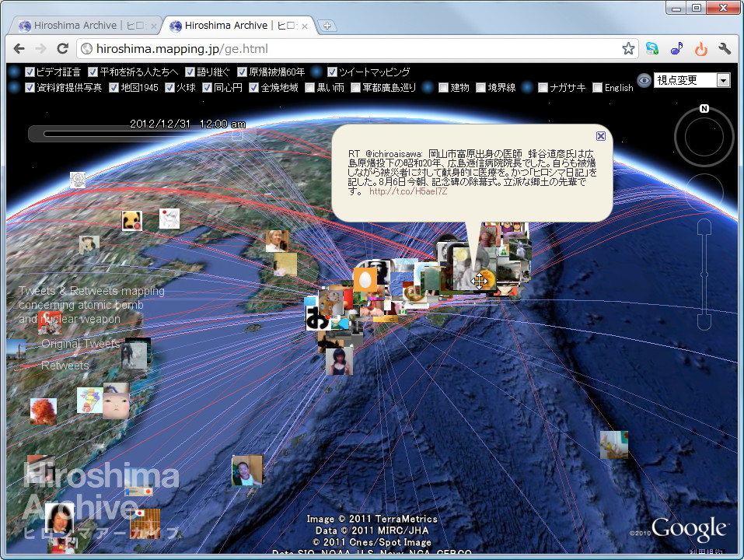Select the red autumn tree avatar placemark
The width and height of the screenshot is (744, 560).
[x=44, y=411]
